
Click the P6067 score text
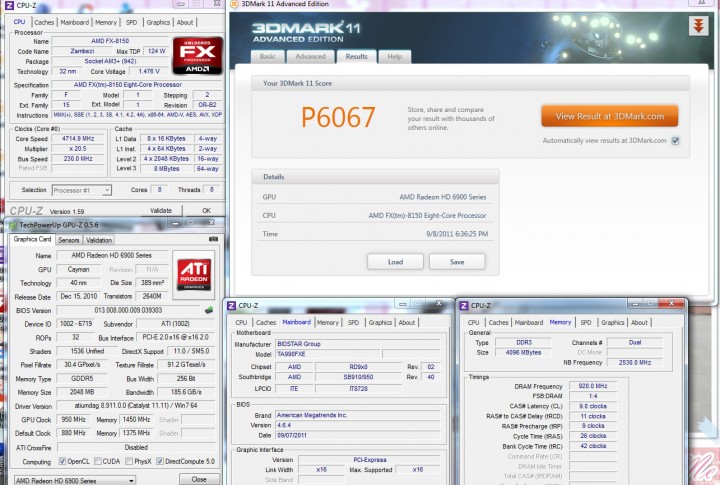[338, 117]
